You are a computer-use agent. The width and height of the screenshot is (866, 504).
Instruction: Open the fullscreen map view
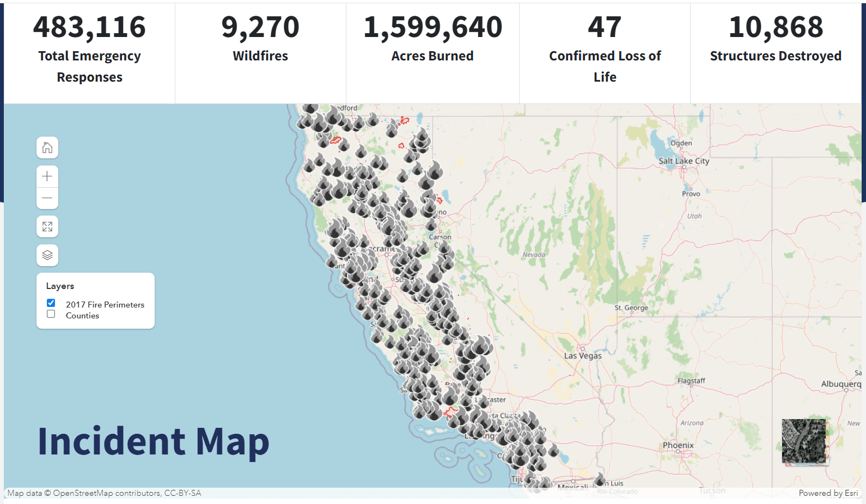pyautogui.click(x=47, y=227)
